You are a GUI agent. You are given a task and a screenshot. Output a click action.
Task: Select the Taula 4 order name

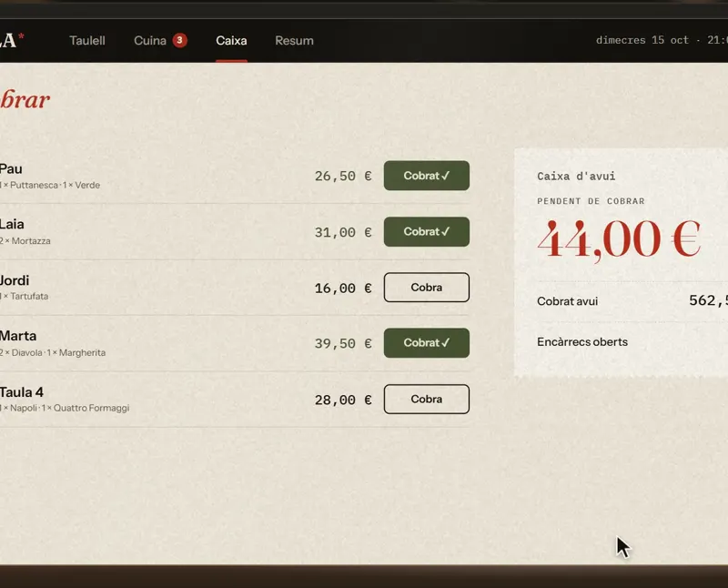coord(22,392)
